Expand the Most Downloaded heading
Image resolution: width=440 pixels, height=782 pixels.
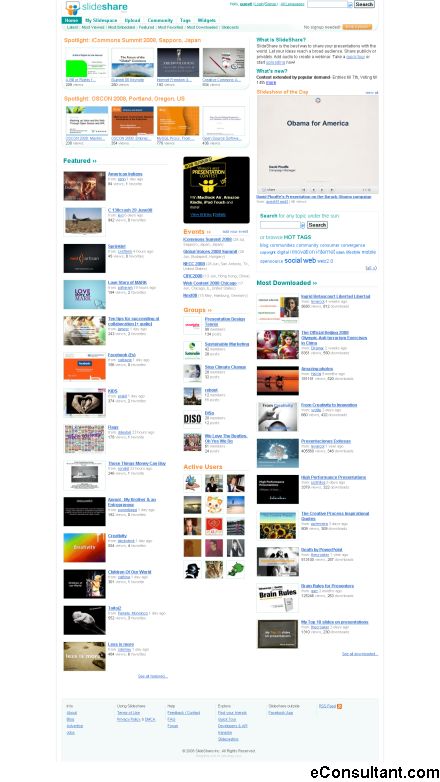click(287, 283)
